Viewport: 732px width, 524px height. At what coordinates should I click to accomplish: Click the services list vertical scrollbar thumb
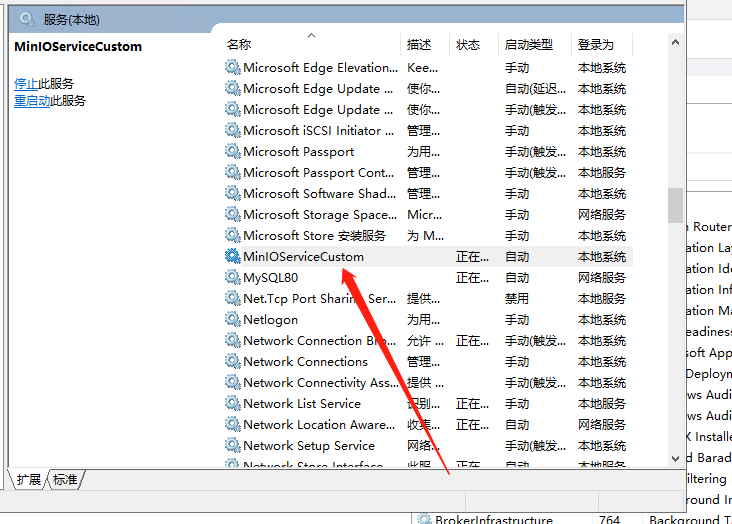pyautogui.click(x=676, y=205)
